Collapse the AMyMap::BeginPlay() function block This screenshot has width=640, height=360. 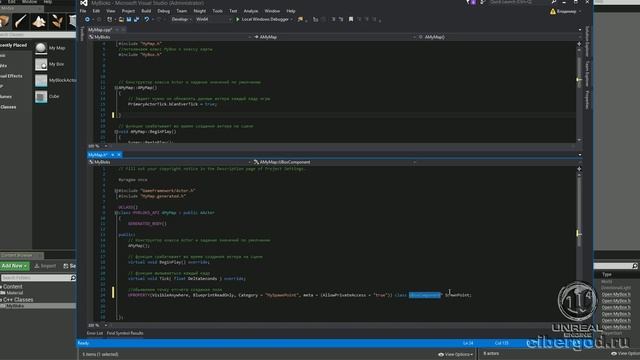116,132
